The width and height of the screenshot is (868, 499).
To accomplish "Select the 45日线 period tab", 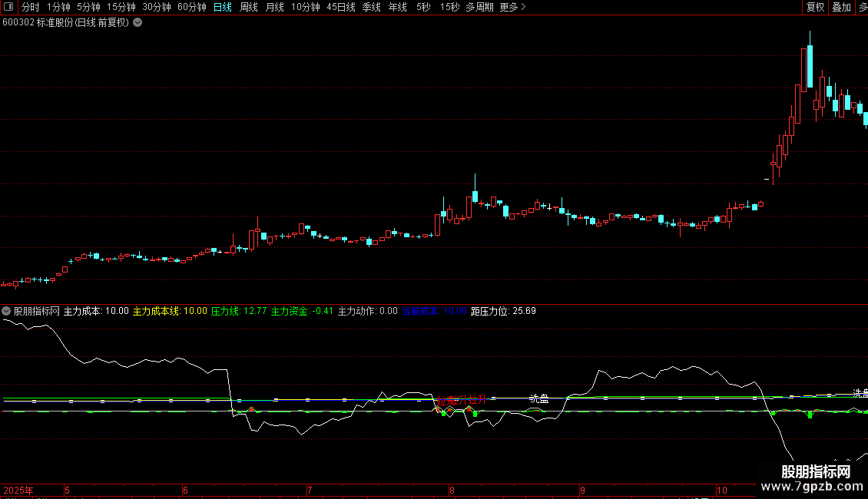I will coord(340,7).
